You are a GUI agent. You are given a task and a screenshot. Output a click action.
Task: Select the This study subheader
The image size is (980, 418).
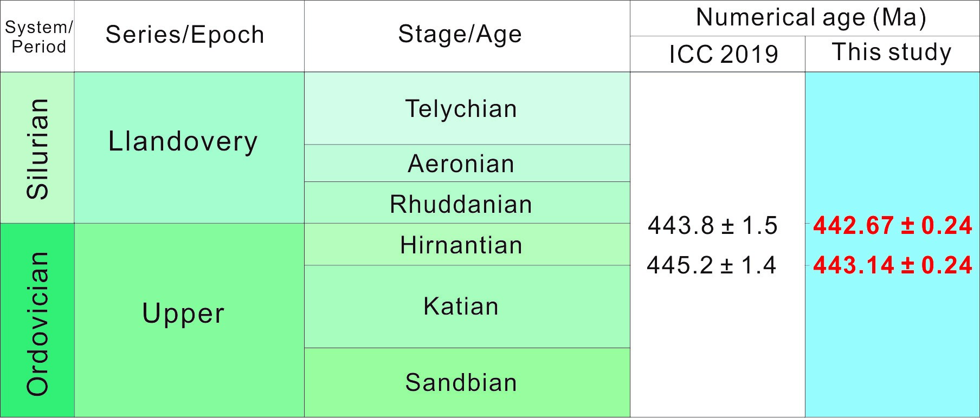(x=892, y=53)
